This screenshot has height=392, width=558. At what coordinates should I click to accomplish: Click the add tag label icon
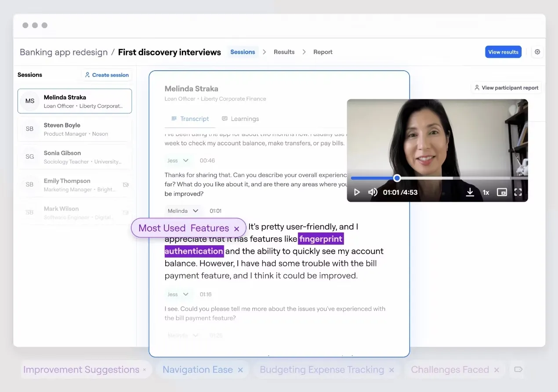tap(518, 370)
